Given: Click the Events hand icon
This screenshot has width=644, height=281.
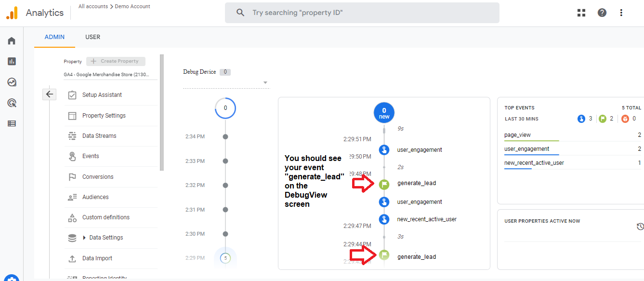Looking at the screenshot, I should (x=72, y=156).
